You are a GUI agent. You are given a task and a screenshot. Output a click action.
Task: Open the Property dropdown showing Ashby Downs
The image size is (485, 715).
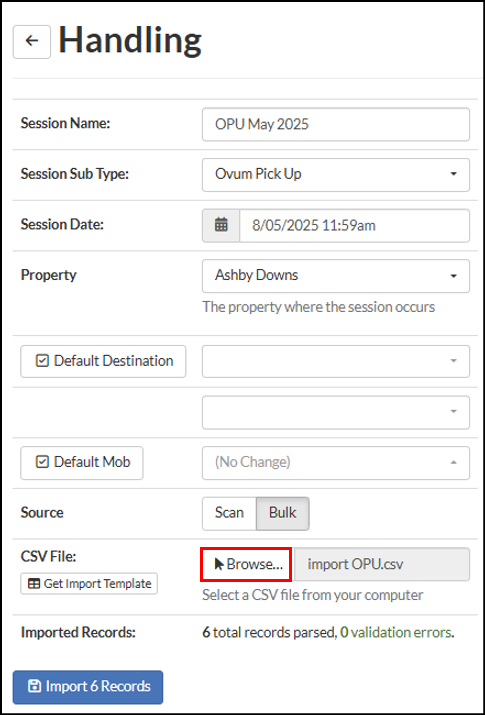pos(336,276)
